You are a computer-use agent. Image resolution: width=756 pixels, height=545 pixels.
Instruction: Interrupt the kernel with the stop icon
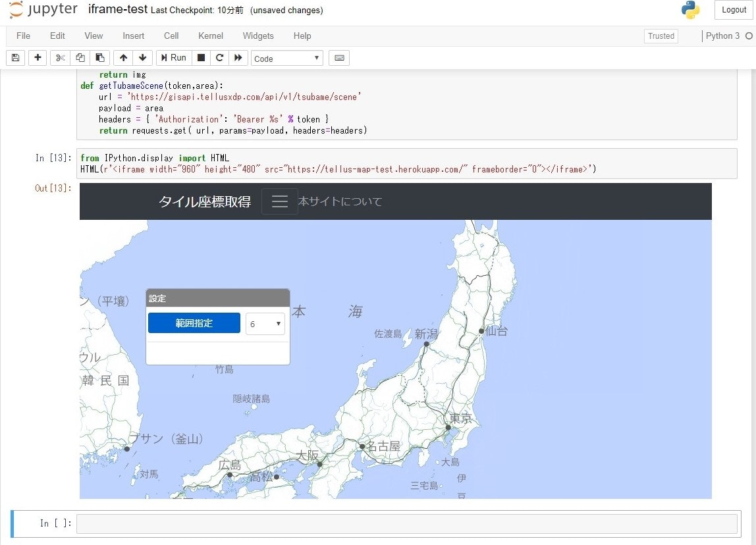coord(201,58)
